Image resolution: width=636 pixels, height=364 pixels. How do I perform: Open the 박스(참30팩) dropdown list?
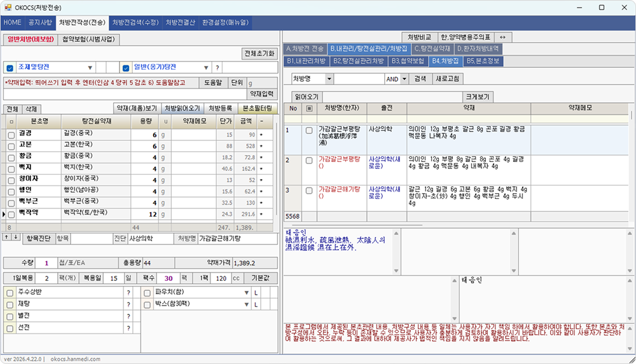[246, 304]
